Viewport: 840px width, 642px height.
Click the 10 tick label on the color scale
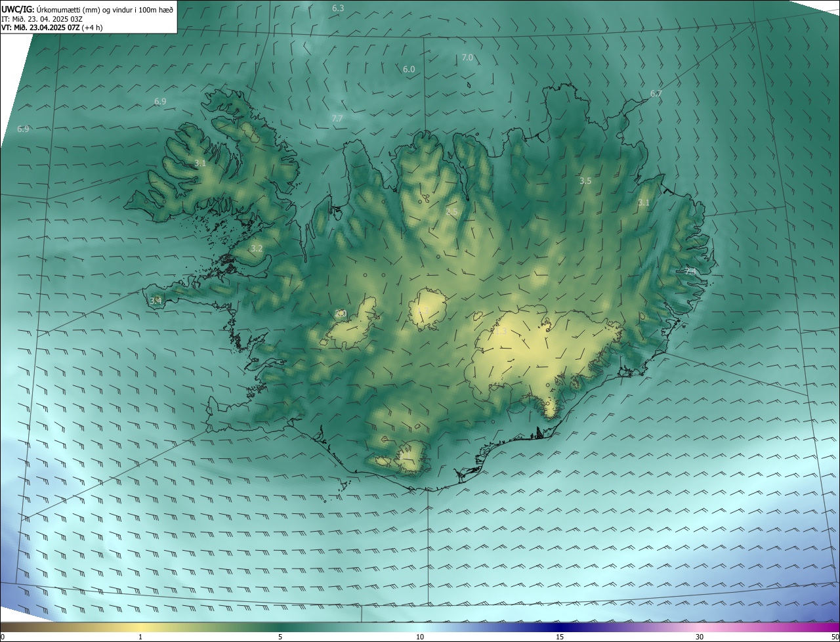tap(420, 637)
